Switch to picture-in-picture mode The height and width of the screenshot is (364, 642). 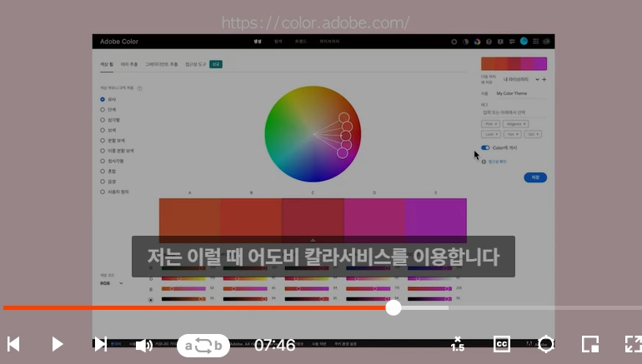590,344
